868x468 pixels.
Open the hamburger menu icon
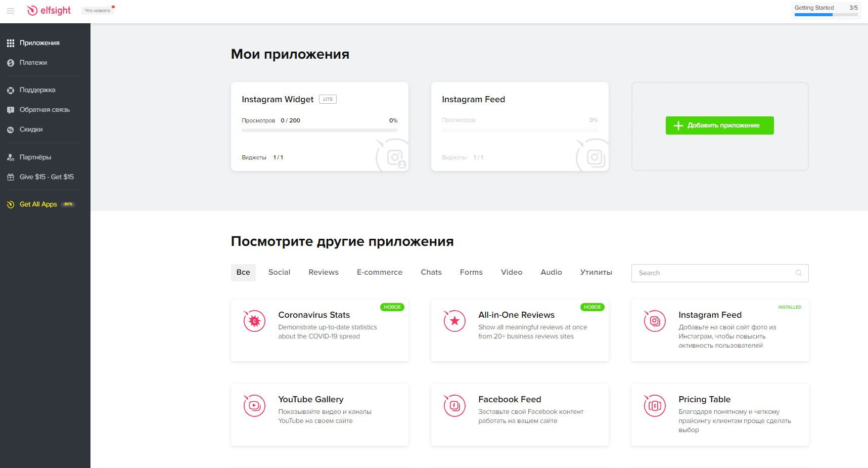point(10,11)
